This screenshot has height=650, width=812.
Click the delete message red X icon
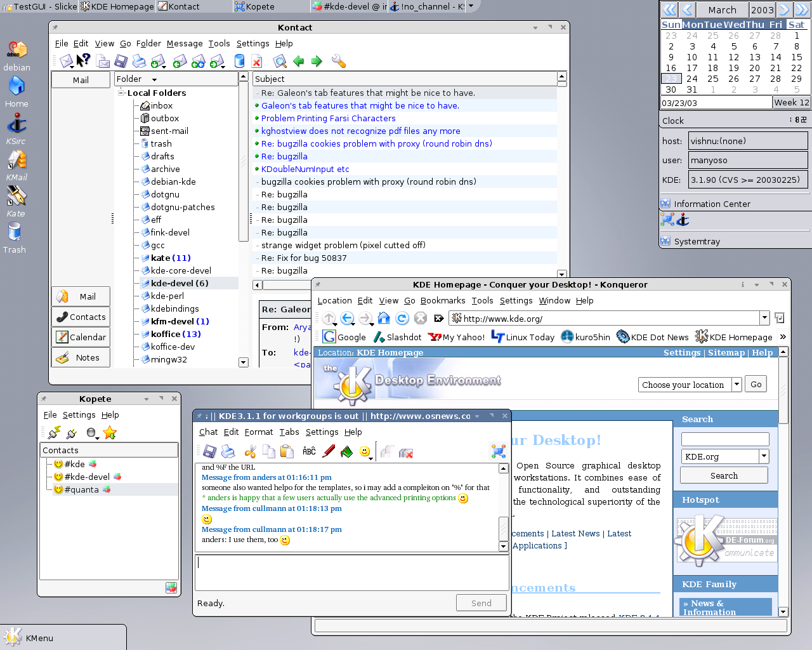pos(256,62)
